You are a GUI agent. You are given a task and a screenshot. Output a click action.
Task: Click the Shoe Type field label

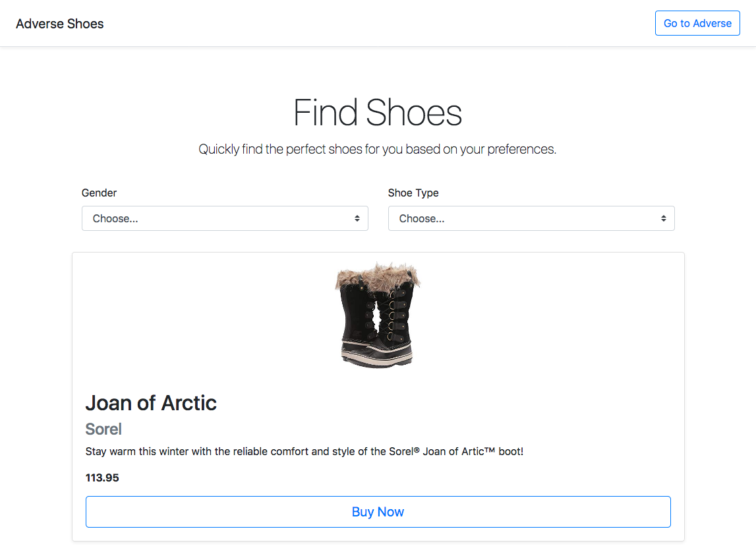pos(413,193)
